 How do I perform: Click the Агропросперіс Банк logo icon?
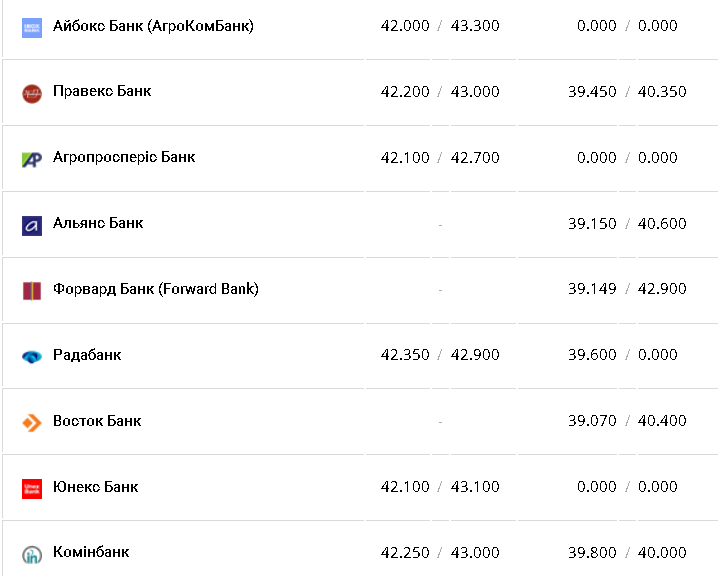click(x=32, y=159)
